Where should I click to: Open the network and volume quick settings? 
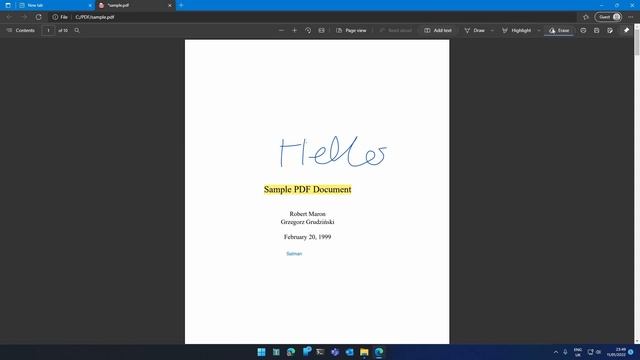pos(594,352)
